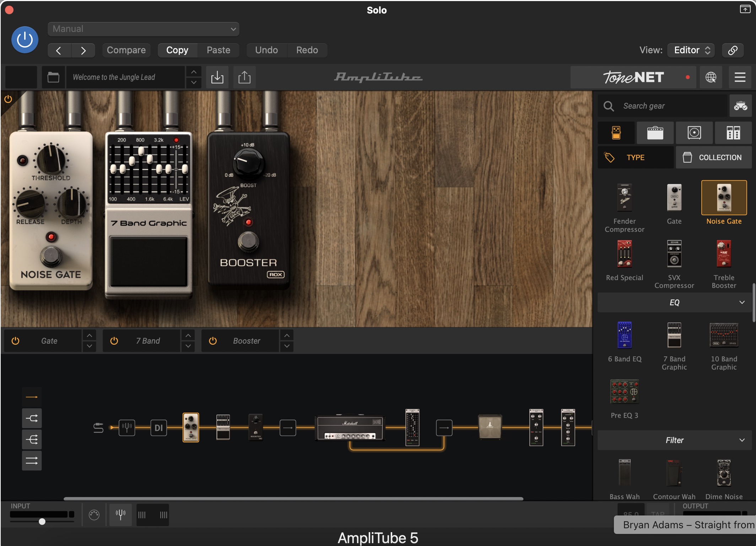The image size is (756, 546).
Task: Toggle the plugin power bypass button
Action: (25, 40)
